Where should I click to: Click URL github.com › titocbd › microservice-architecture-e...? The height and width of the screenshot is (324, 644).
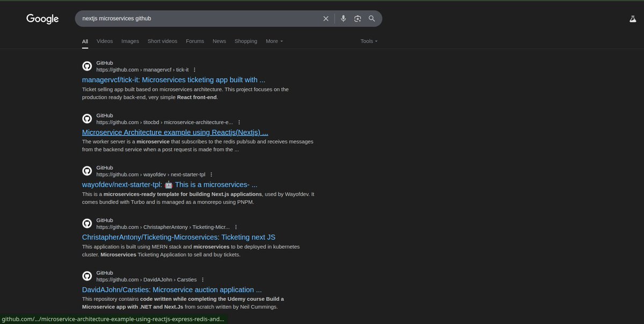(x=165, y=123)
